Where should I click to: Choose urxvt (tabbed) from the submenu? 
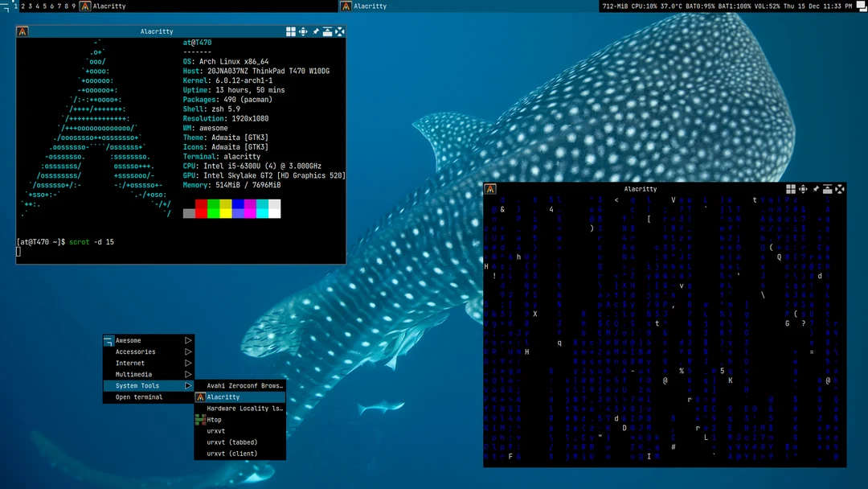[x=232, y=442]
